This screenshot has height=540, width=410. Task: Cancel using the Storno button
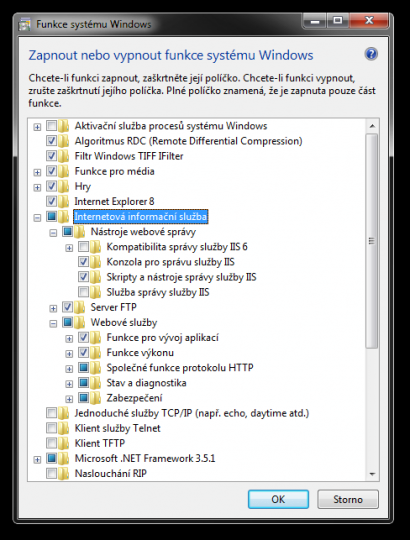pyautogui.click(x=348, y=499)
